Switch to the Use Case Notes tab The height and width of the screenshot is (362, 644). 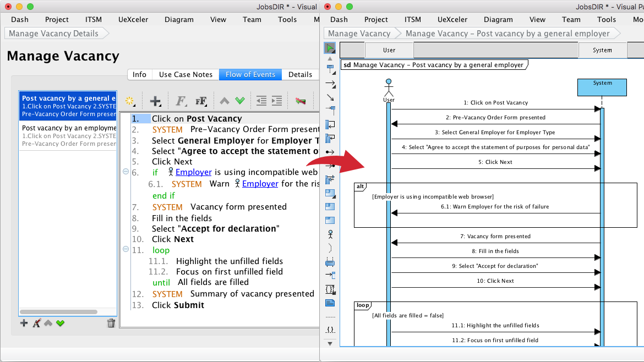(185, 74)
